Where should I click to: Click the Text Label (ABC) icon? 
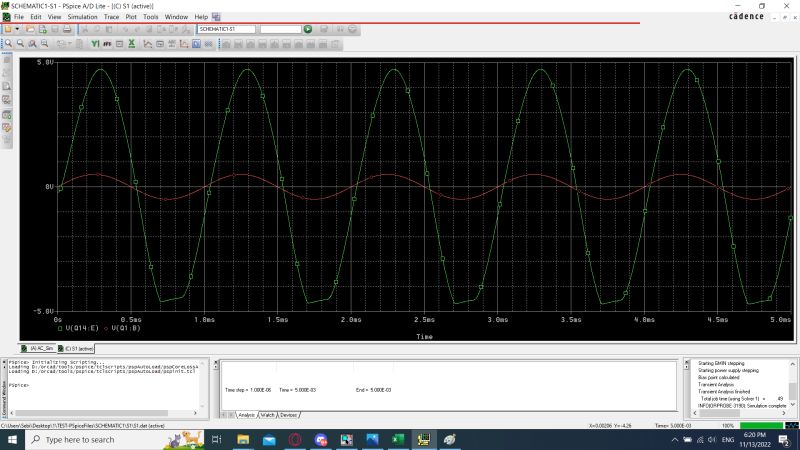pyautogui.click(x=172, y=44)
